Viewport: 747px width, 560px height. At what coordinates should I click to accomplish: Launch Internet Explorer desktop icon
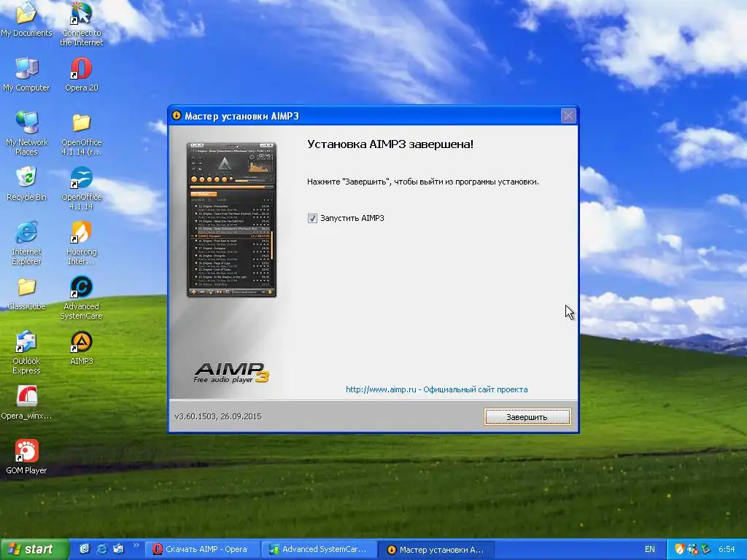pyautogui.click(x=26, y=243)
